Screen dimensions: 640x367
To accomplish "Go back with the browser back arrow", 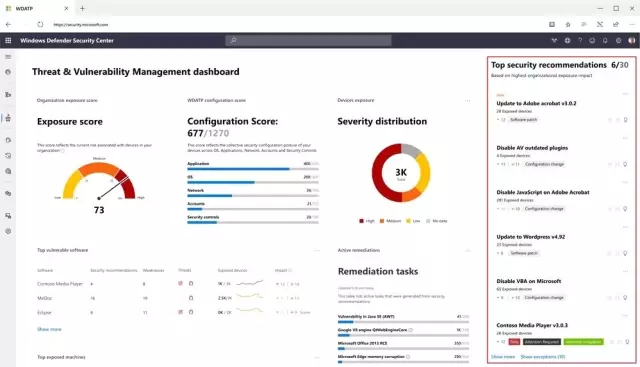I will click(8, 24).
